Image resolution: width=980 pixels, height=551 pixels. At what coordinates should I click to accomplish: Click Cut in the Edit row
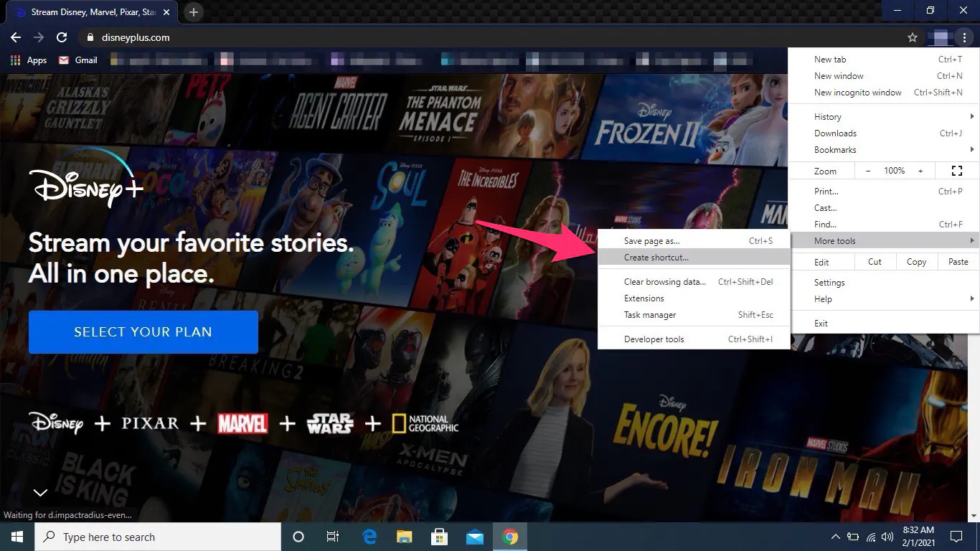click(x=875, y=262)
